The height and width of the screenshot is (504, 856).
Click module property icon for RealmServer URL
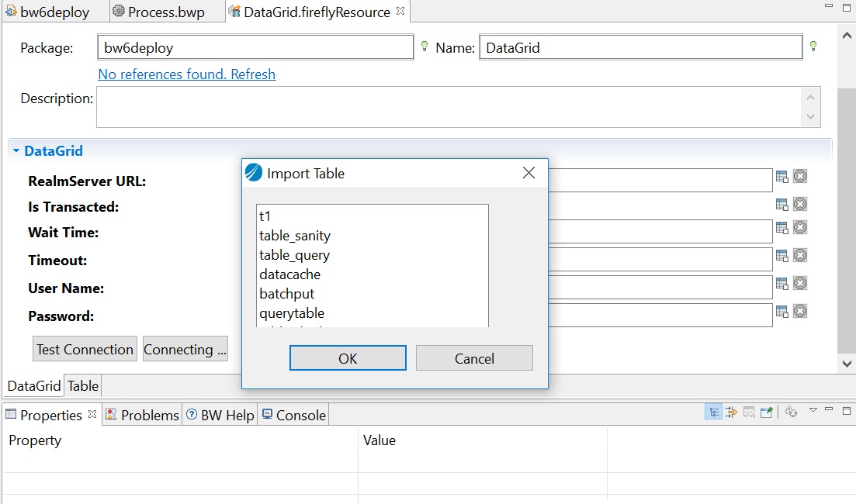pos(782,177)
